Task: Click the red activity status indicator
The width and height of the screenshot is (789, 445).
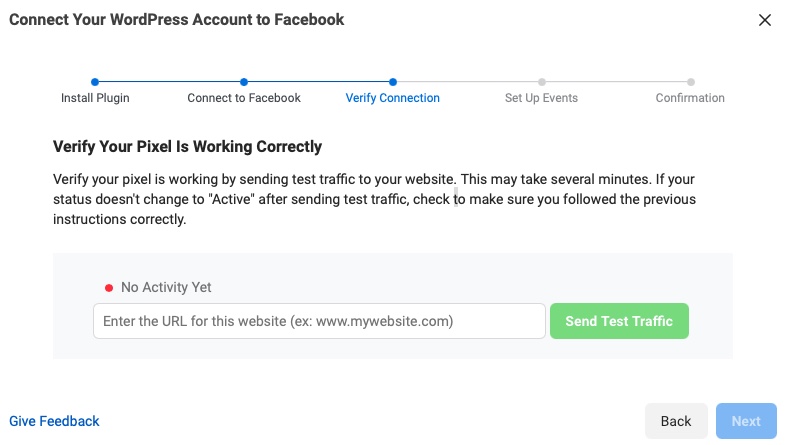Action: (109, 288)
